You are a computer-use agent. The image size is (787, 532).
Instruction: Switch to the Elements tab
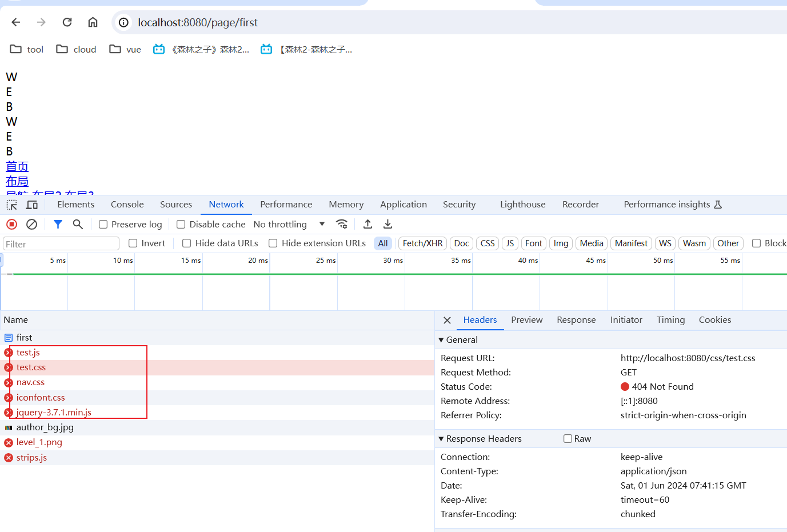pyautogui.click(x=76, y=205)
